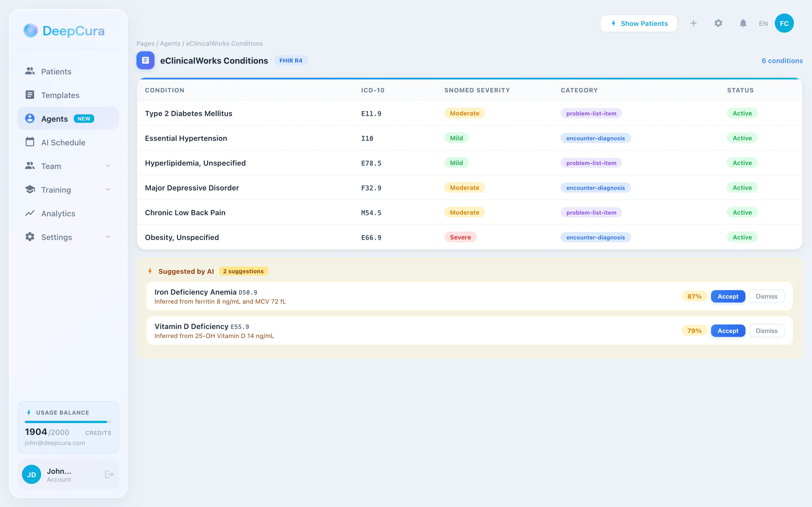The width and height of the screenshot is (812, 507).
Task: Select the Analytics chart icon
Action: point(30,213)
